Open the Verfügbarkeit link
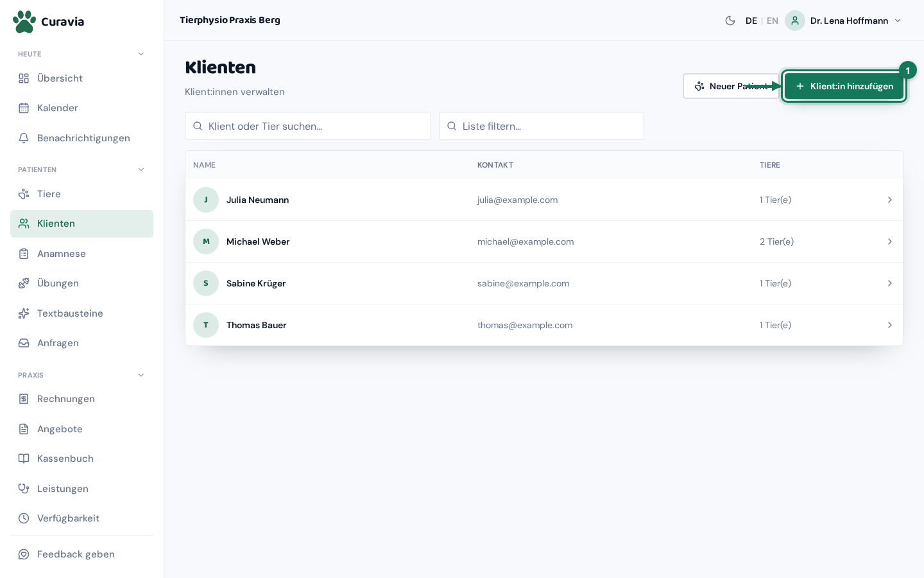Viewport: 924px width, 578px height. pyautogui.click(x=81, y=518)
